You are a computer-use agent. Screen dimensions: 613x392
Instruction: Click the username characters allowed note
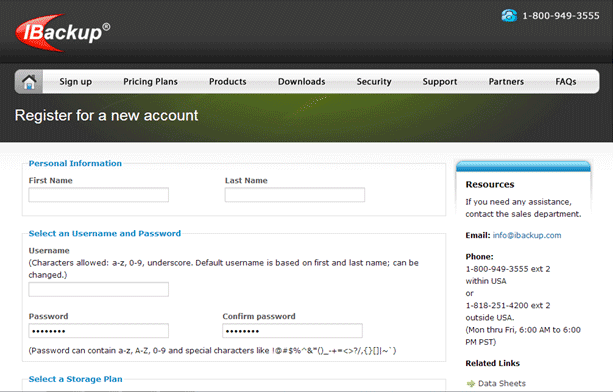224,269
